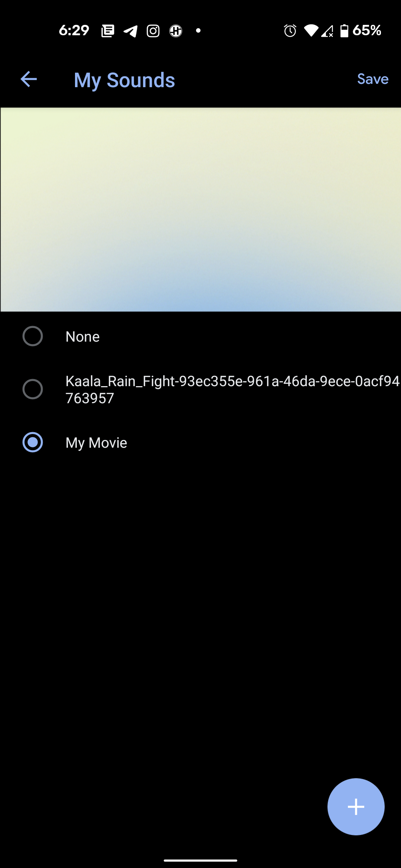Tap the Wi-Fi signal icon

tap(311, 31)
